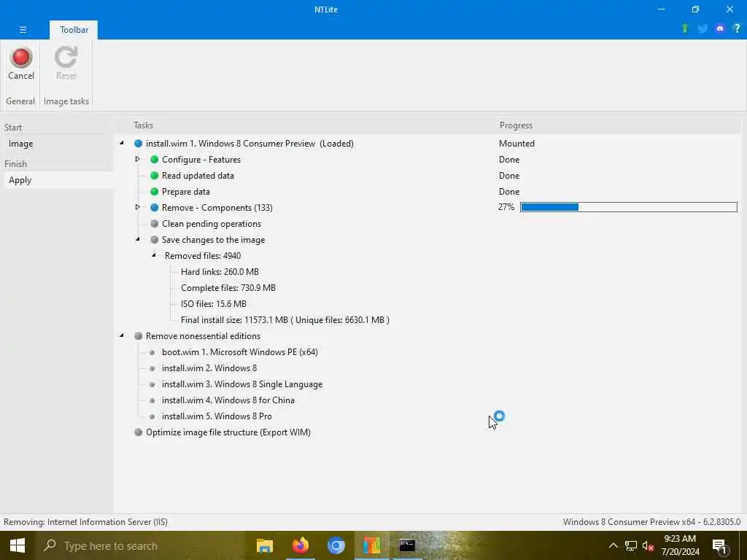Screen dimensions: 747x560
Task: Click the help question mark icon
Action: coord(737,28)
